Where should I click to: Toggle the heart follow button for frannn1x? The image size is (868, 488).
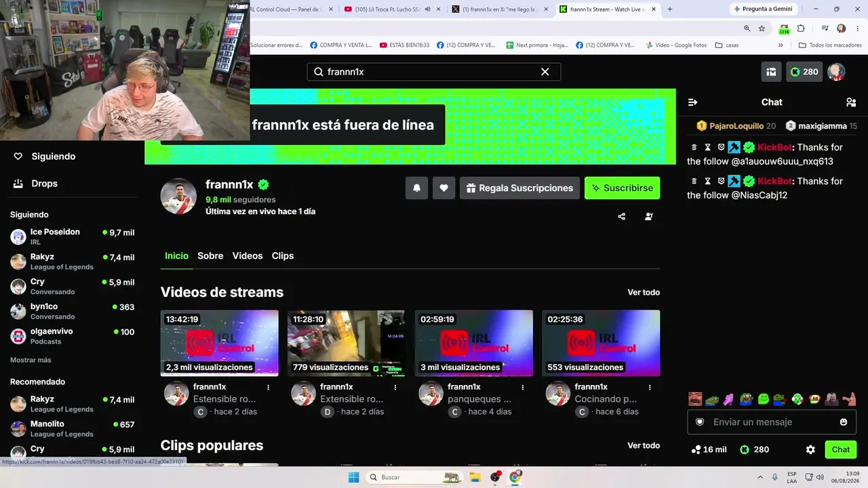(443, 188)
